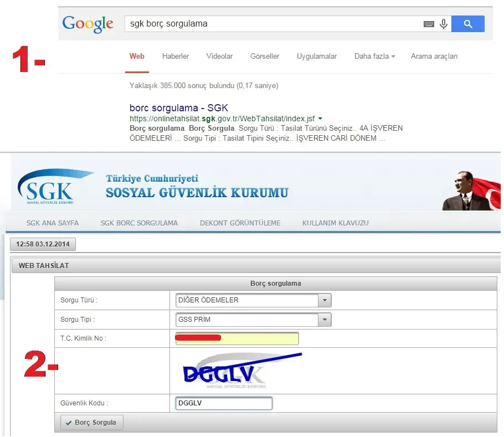The width and height of the screenshot is (504, 437).
Task: Go to SGK ANA SAYFA menu item
Action: click(x=53, y=223)
